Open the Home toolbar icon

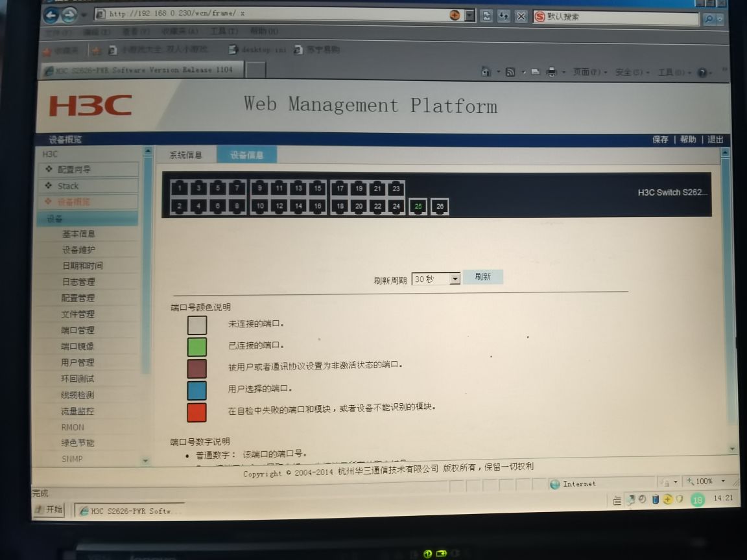[486, 72]
